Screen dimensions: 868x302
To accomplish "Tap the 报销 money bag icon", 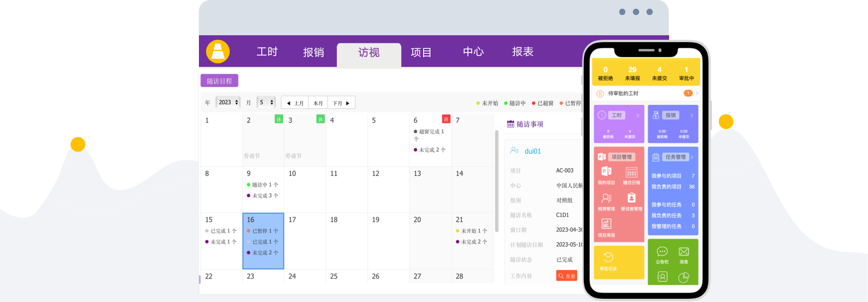I will pos(656,115).
